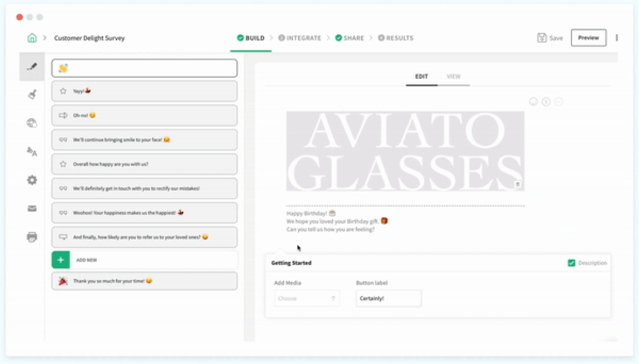Viewport: 639px width, 364px height.
Task: Open the three-dot more options menu
Action: [x=617, y=38]
